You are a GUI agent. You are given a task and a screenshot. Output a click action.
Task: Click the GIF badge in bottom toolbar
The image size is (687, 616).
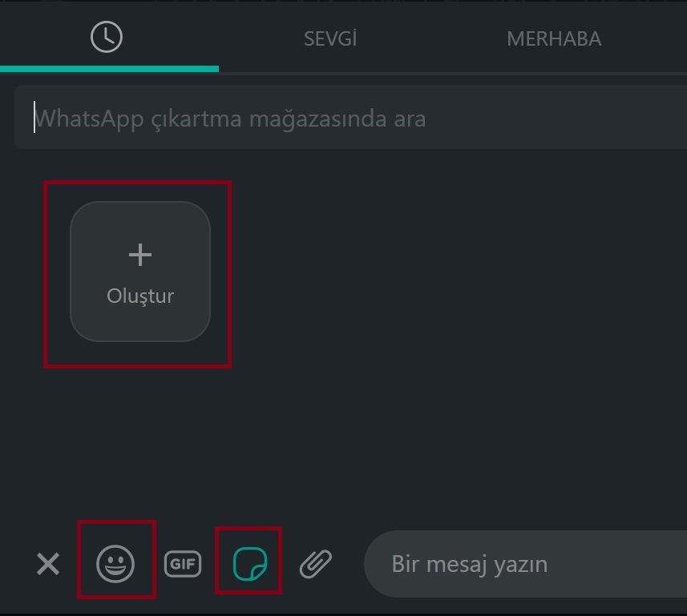coord(183,564)
